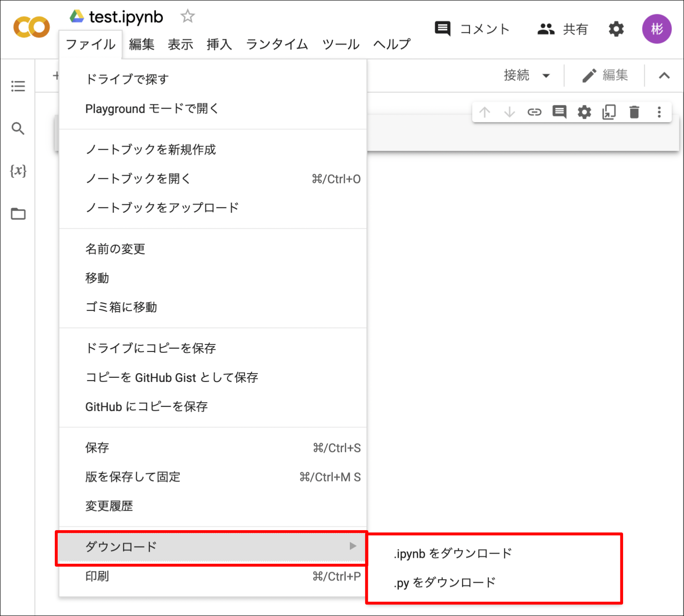Open the variables {x} sidebar icon

[18, 171]
